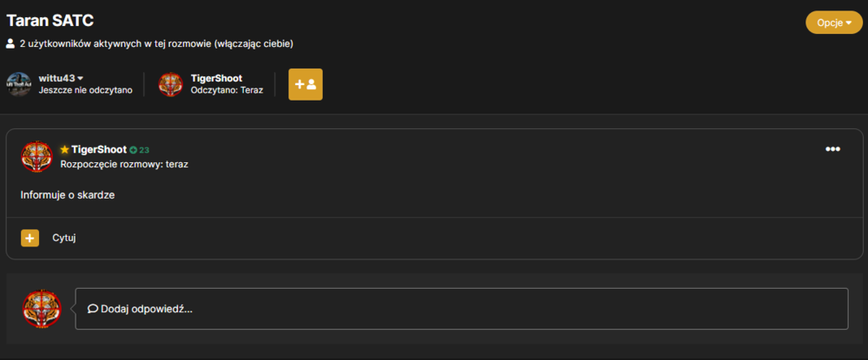Click the tiger avatar in the message

pos(36,156)
